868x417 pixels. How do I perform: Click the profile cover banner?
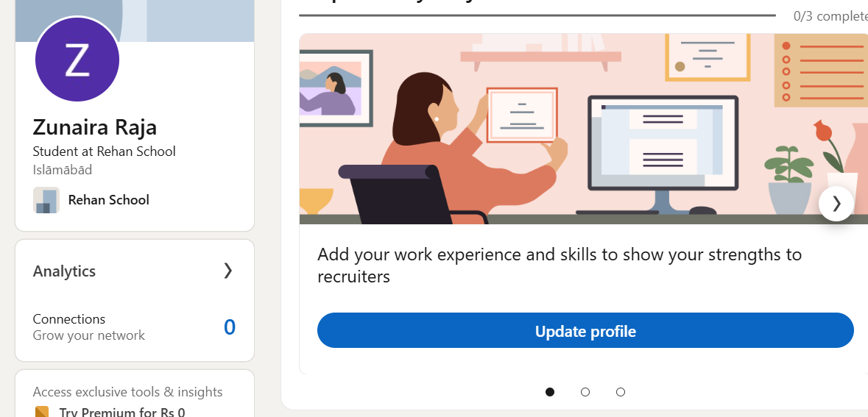click(135, 21)
